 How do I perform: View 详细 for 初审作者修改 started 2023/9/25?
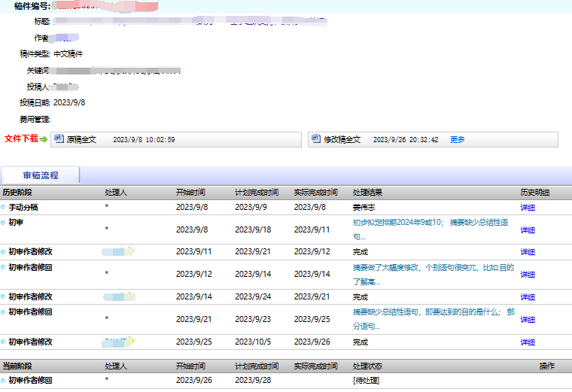click(x=528, y=342)
